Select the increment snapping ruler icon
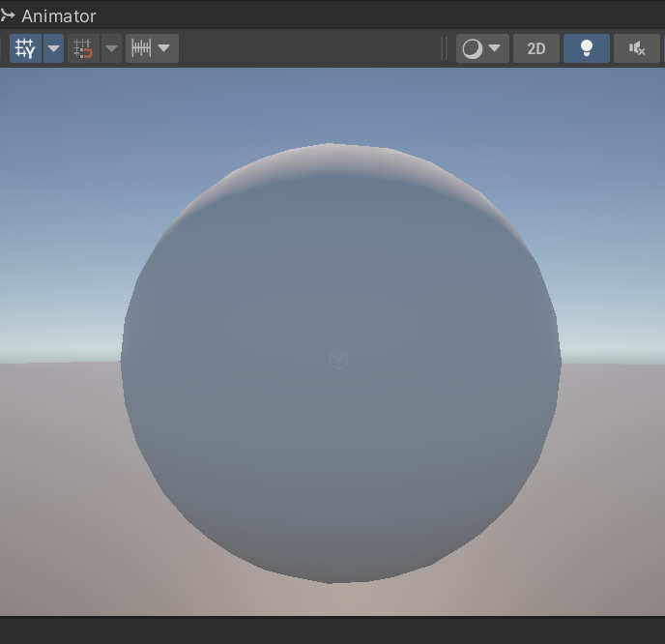 tap(141, 48)
